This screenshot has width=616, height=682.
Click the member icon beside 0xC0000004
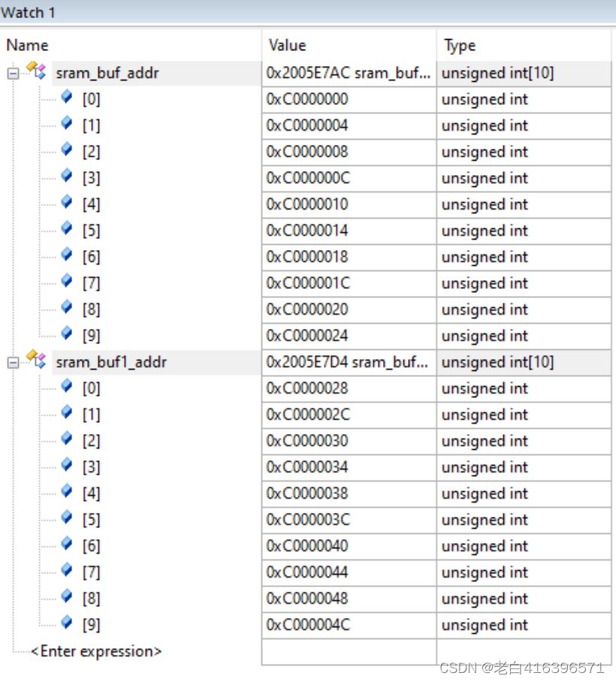pyautogui.click(x=67, y=123)
